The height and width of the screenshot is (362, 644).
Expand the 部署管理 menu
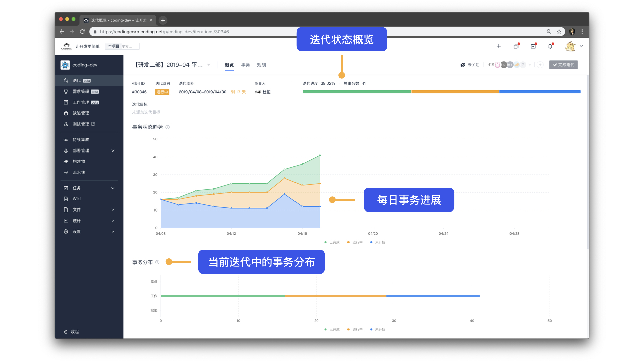click(x=81, y=150)
